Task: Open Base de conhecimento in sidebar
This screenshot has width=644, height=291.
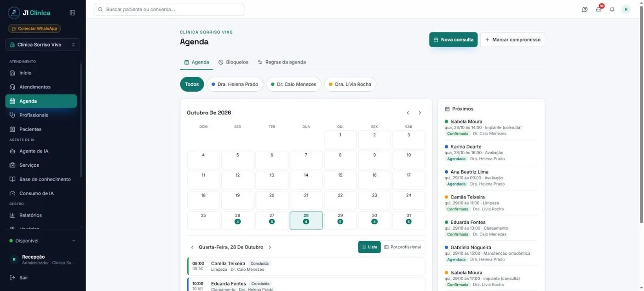Action: click(x=41, y=179)
